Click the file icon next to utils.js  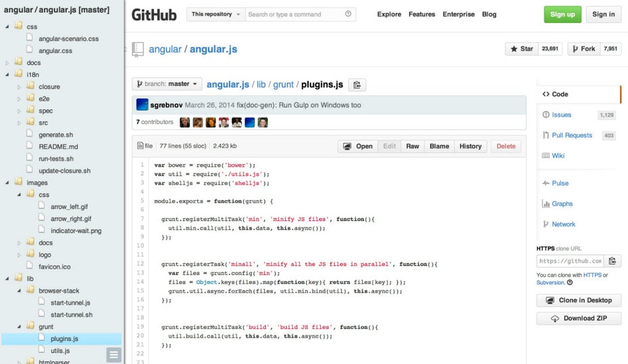[42, 350]
